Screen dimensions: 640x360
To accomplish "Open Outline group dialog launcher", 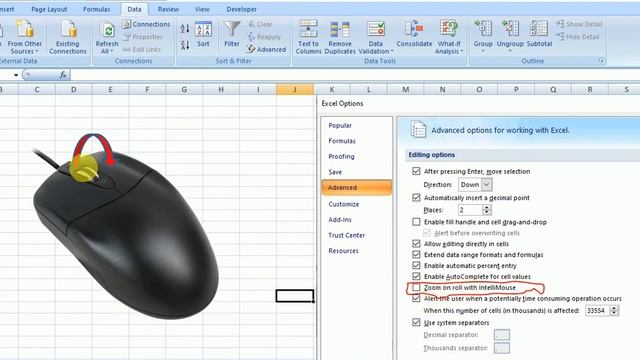I will (x=602, y=61).
